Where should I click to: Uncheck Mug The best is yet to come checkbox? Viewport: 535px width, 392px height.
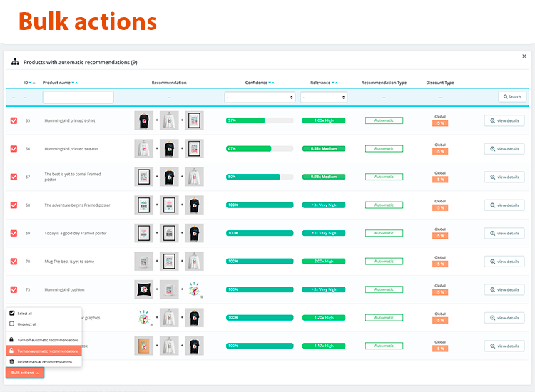click(x=14, y=262)
